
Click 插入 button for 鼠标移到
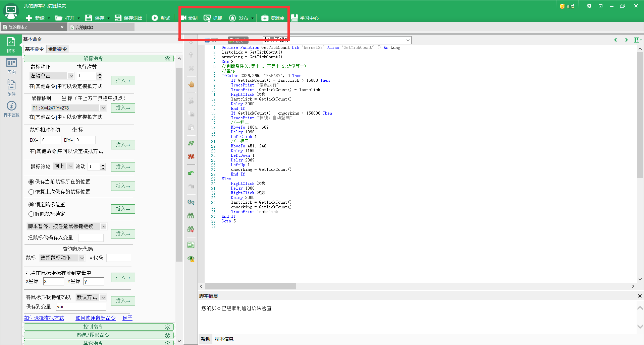(123, 108)
